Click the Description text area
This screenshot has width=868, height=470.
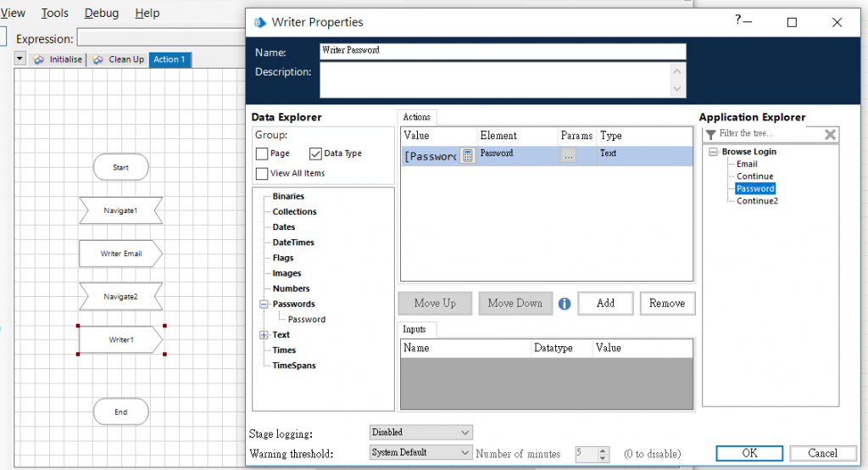tap(495, 80)
